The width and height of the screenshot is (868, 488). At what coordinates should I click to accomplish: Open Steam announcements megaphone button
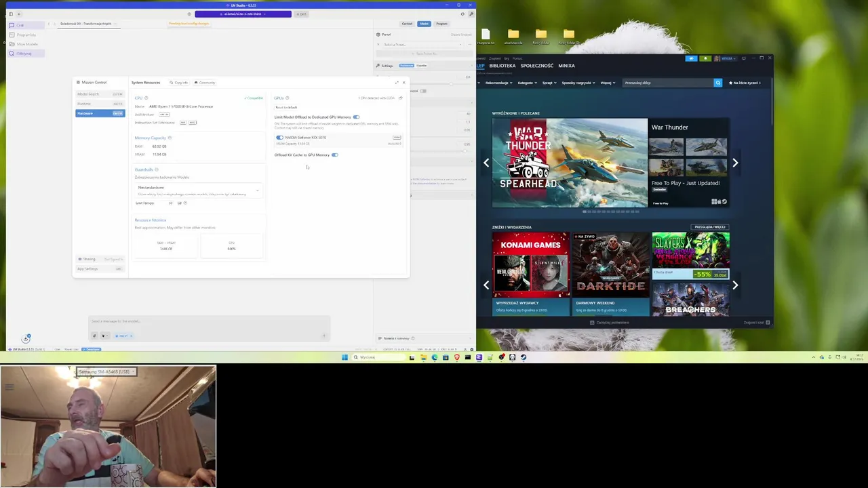click(691, 58)
